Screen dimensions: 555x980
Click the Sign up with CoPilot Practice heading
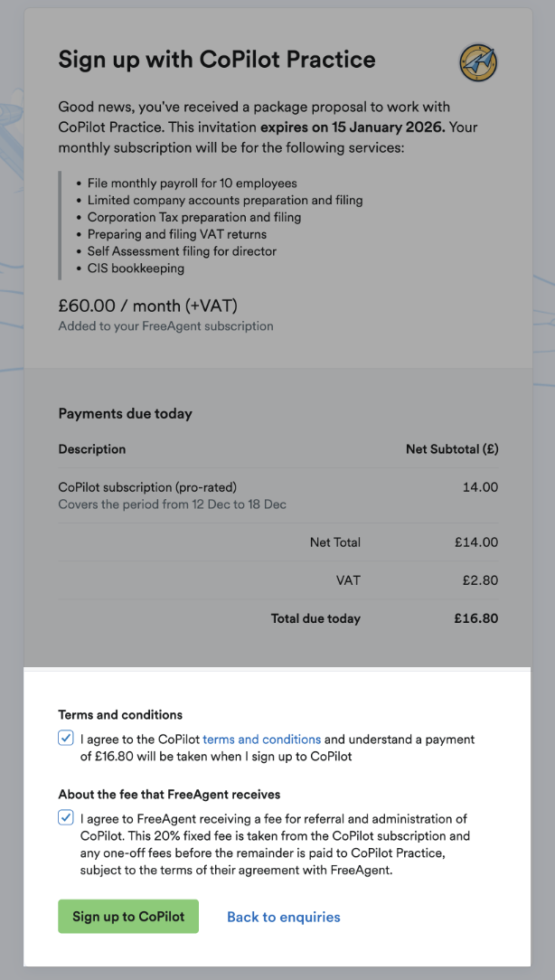(217, 60)
